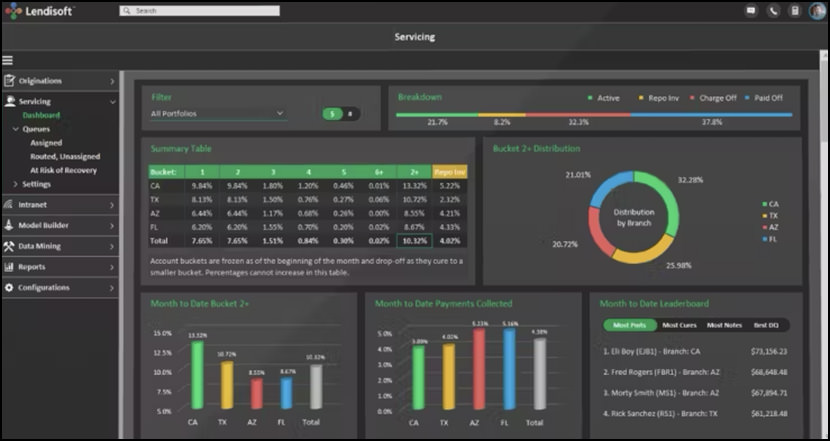Select the Best DQ leaderboard tab
Screen dimensions: 830x441
(766, 325)
